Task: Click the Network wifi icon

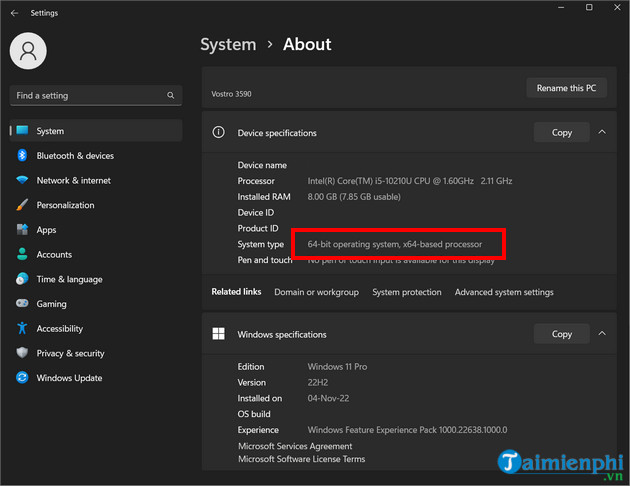Action: pos(22,180)
